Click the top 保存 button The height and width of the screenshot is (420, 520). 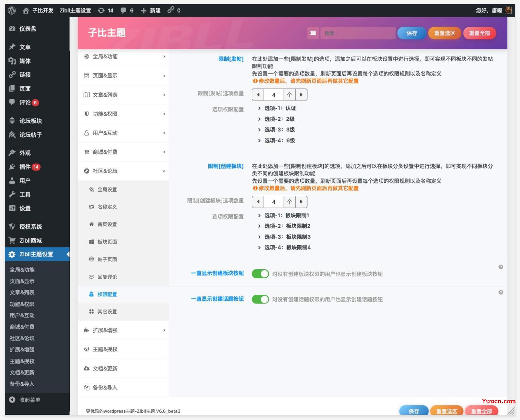click(x=411, y=33)
